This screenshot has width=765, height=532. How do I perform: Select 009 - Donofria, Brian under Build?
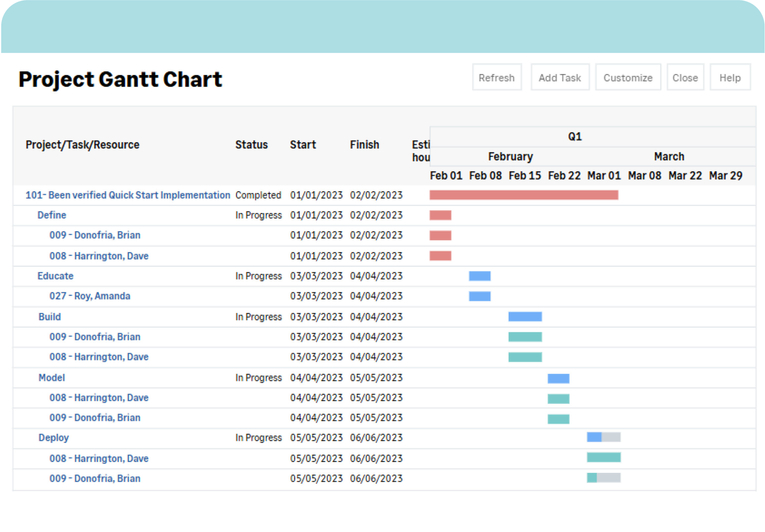click(95, 336)
